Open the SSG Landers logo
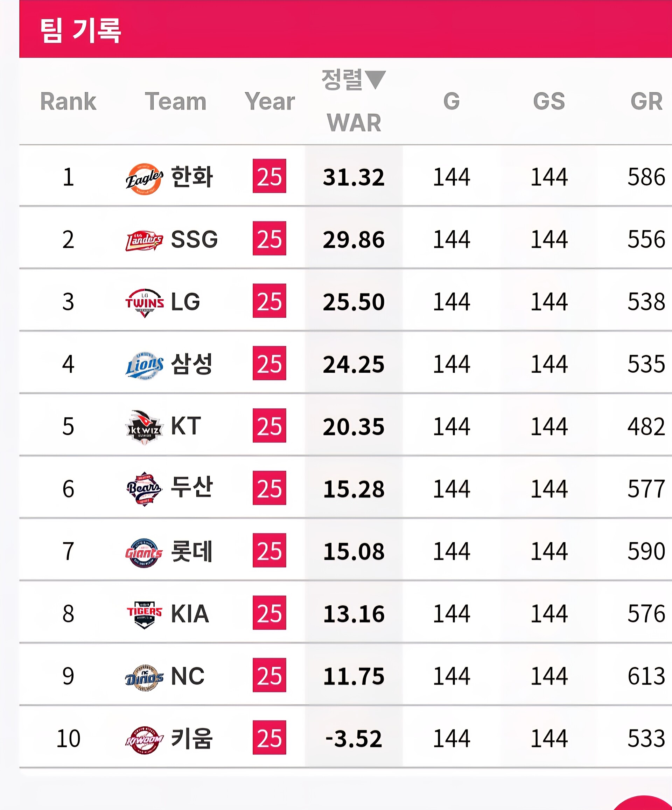The width and height of the screenshot is (672, 810). coord(144,241)
